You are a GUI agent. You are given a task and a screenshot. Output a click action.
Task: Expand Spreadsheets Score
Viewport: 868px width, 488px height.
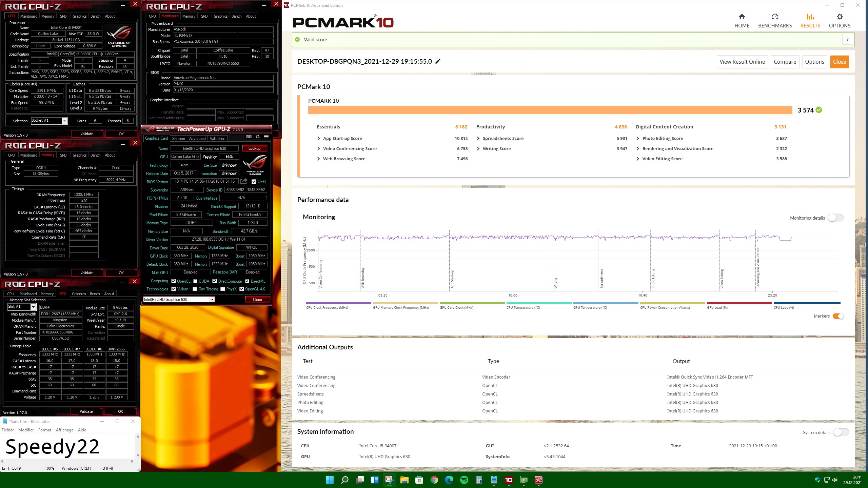point(478,139)
